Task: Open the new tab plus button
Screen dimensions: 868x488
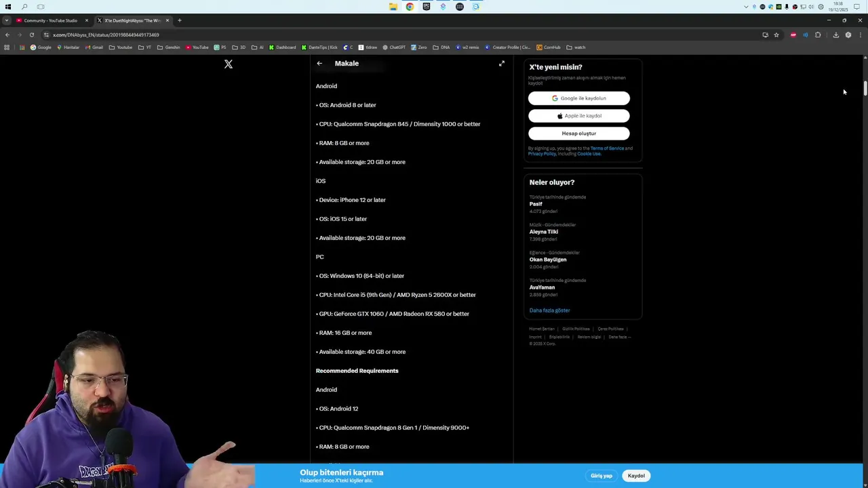Action: click(180, 20)
